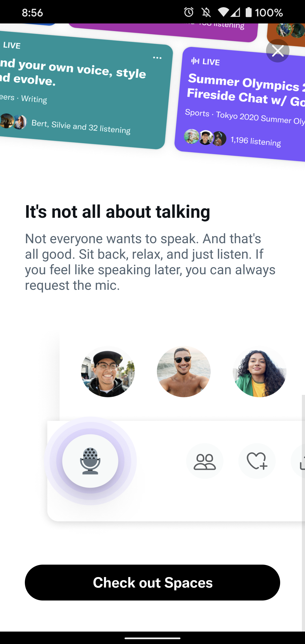Click the Check out Spaces button
The height and width of the screenshot is (644, 305).
pyautogui.click(x=152, y=582)
